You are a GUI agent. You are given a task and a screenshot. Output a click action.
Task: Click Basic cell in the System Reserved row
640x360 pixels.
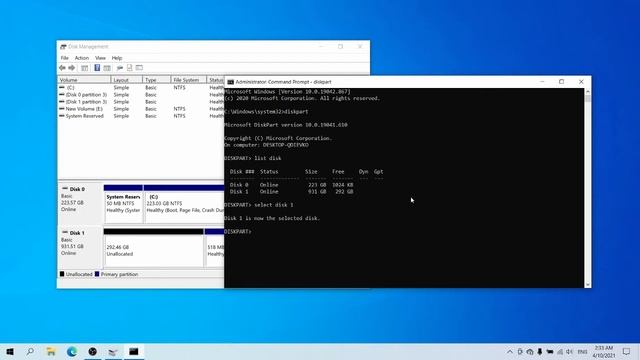(151, 116)
